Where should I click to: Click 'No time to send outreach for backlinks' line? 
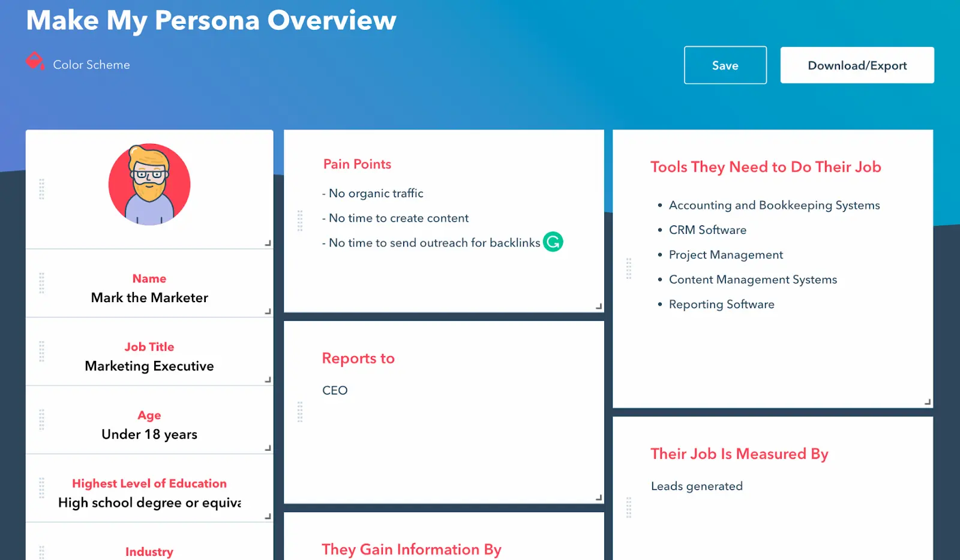(x=434, y=243)
